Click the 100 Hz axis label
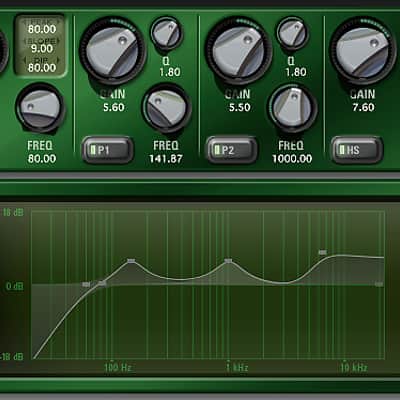The width and height of the screenshot is (400, 400). click(118, 368)
